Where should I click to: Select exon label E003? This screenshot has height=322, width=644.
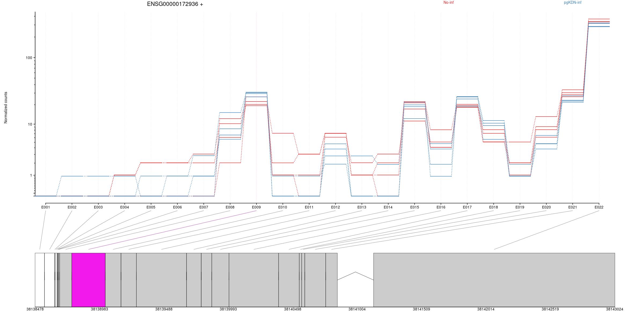tap(98, 207)
